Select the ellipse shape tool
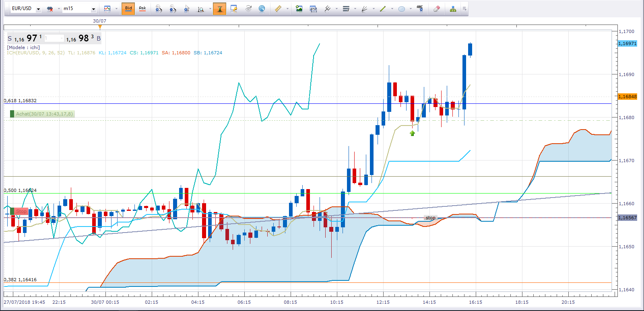 pos(401,9)
